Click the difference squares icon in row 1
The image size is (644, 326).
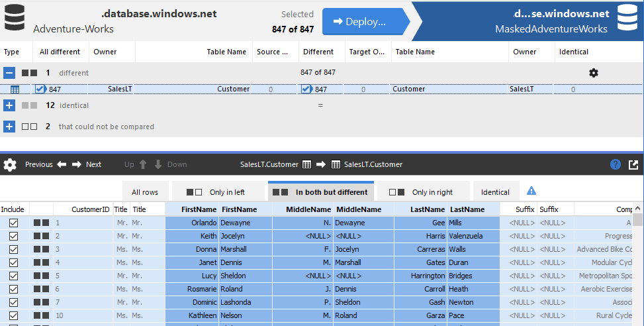(x=42, y=223)
